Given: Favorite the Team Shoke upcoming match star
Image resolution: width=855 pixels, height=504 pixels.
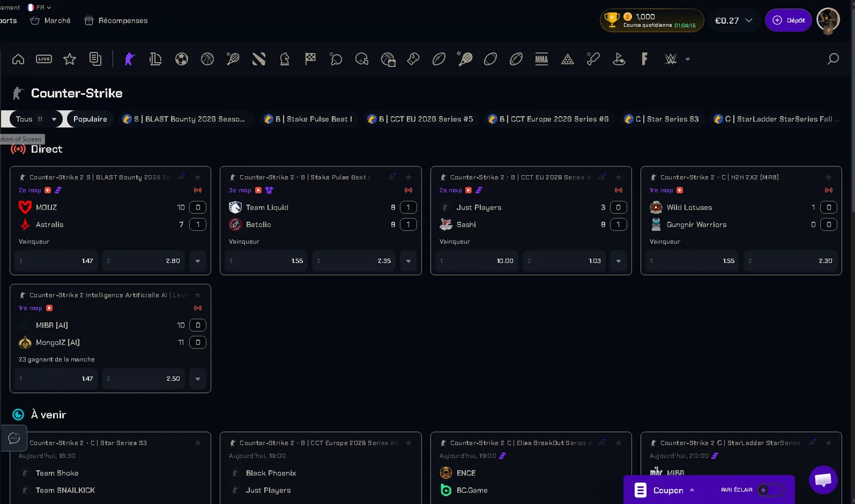Looking at the screenshot, I should tap(198, 443).
